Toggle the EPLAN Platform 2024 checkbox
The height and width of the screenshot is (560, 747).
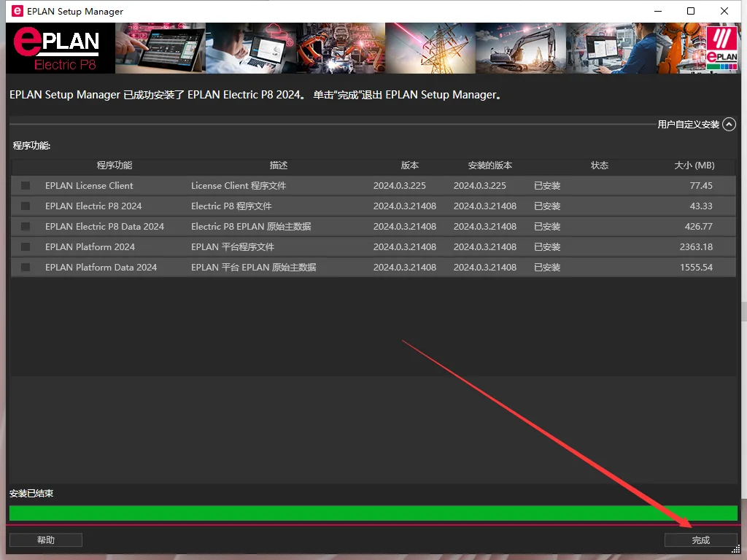(26, 247)
